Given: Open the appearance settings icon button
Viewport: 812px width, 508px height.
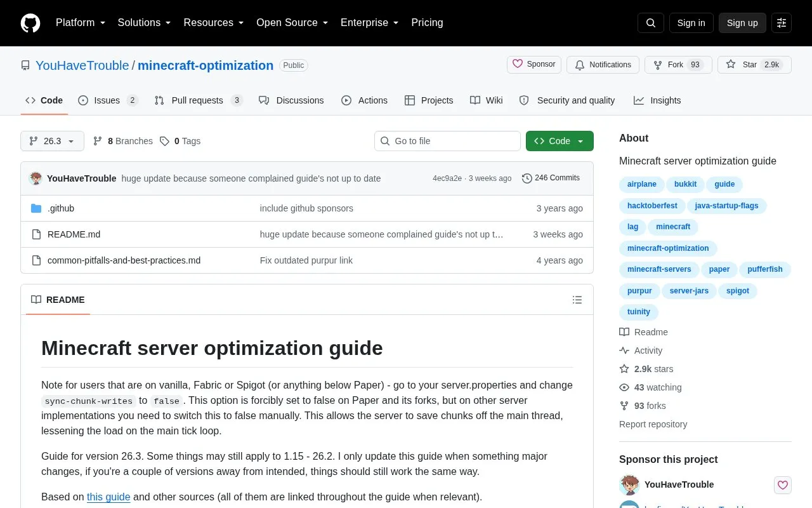Looking at the screenshot, I should click(782, 23).
